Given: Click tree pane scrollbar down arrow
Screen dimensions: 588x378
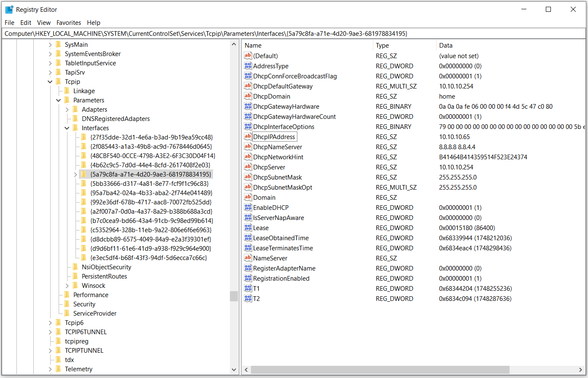Looking at the screenshot, I should (x=234, y=370).
